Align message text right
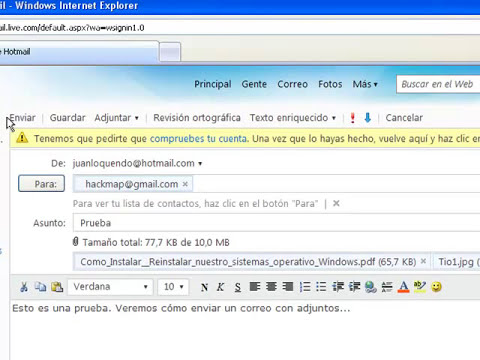This screenshot has width=480, height=360. [288, 287]
